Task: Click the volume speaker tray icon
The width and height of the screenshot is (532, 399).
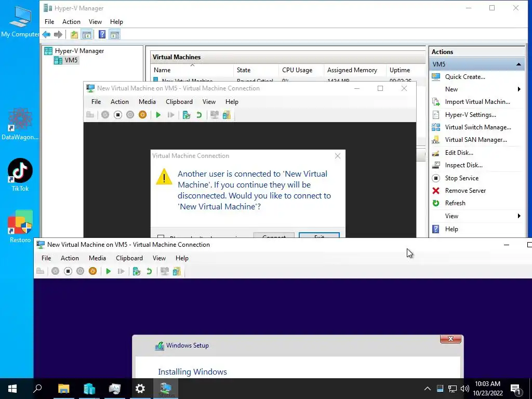Action: [x=465, y=389]
